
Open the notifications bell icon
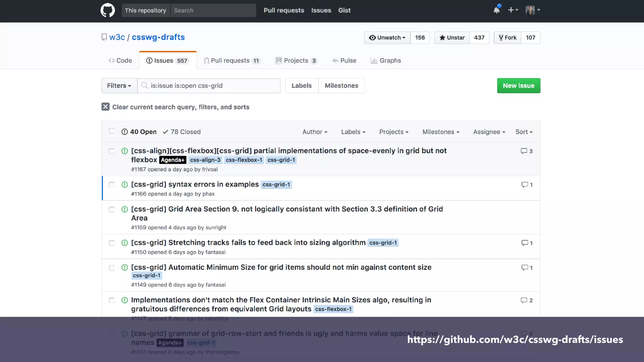tap(497, 10)
